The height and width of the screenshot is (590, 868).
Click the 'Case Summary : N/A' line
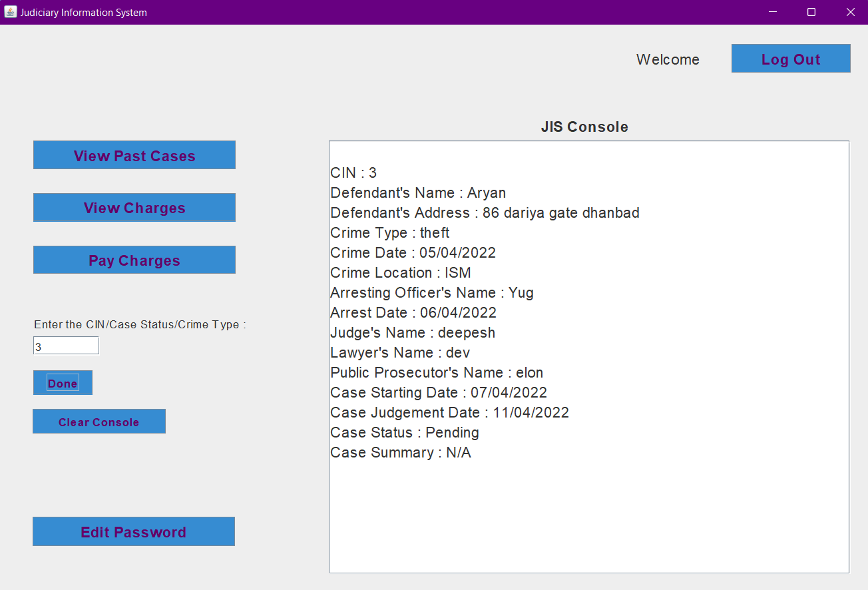pos(401,453)
